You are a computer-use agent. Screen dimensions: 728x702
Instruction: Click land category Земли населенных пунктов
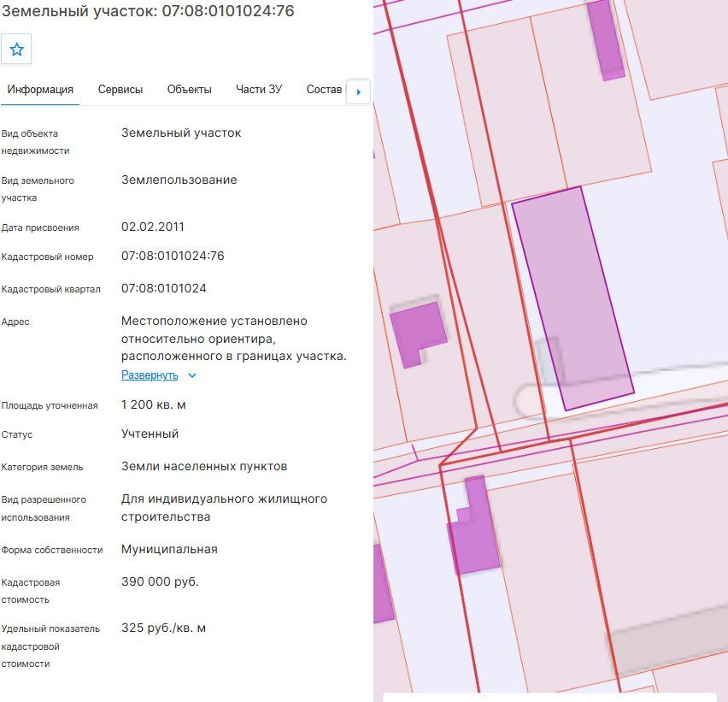pyautogui.click(x=204, y=466)
